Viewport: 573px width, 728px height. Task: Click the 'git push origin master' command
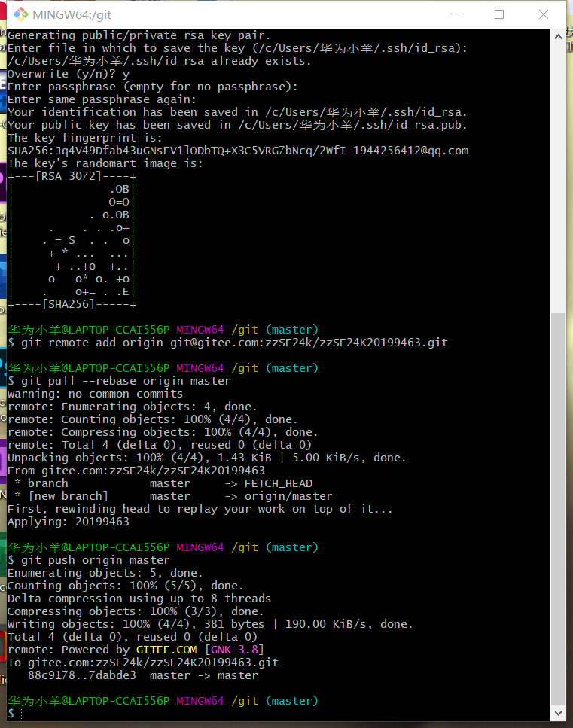pos(89,560)
